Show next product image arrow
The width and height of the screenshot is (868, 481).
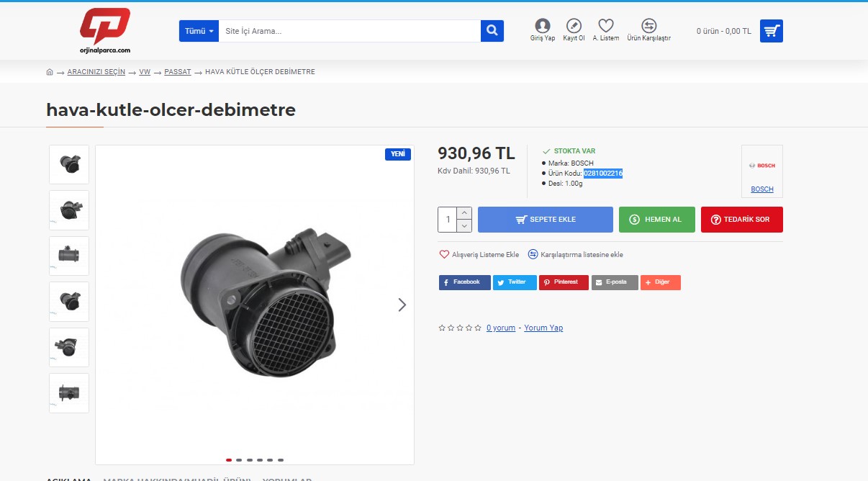click(402, 305)
